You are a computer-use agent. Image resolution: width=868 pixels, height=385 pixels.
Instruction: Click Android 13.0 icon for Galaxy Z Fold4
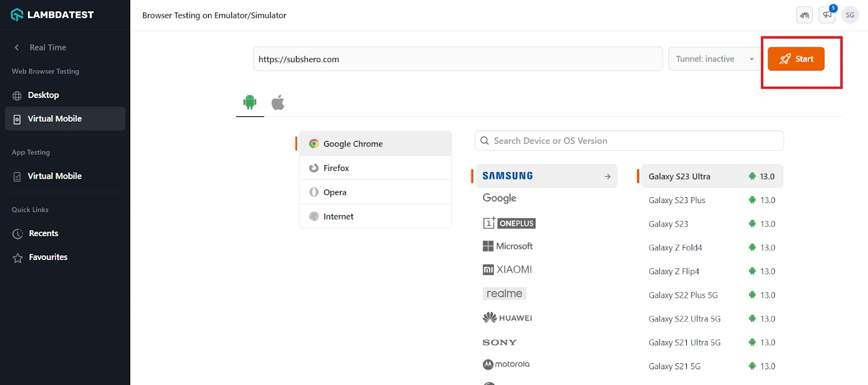752,247
